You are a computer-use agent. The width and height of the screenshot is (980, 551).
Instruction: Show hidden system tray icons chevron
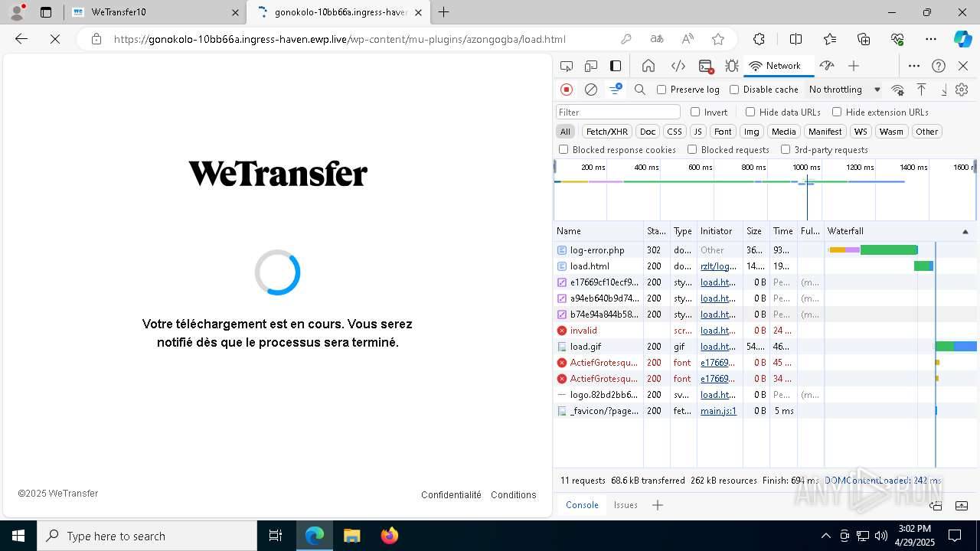[x=825, y=536]
